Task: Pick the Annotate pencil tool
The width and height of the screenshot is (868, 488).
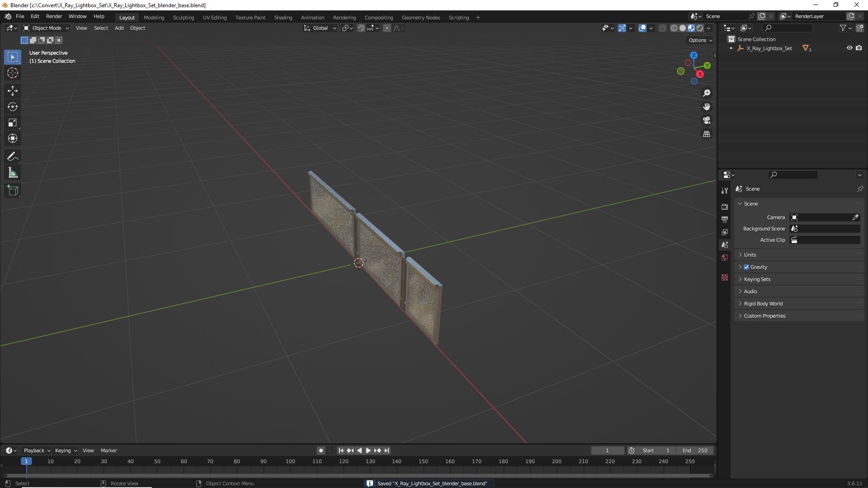Action: pos(13,157)
